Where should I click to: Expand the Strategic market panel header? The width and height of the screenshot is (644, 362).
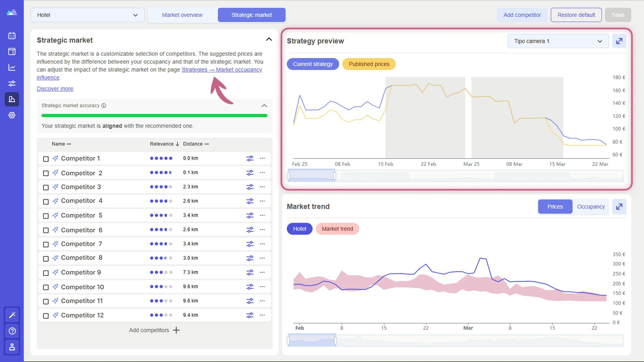[268, 39]
